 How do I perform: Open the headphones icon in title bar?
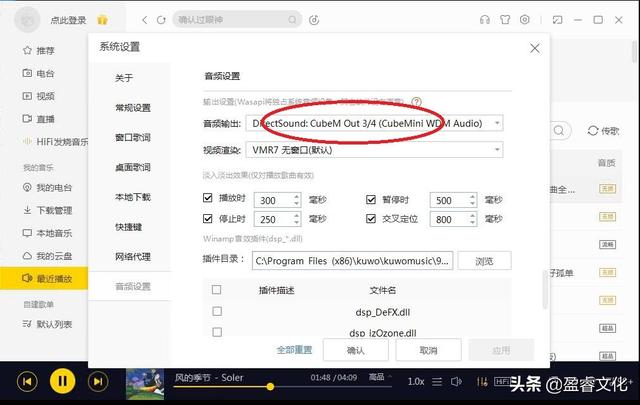484,20
